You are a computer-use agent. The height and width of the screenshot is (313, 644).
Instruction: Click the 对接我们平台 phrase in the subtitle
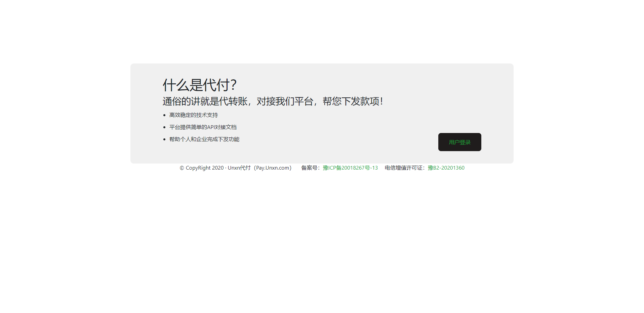pyautogui.click(x=285, y=101)
